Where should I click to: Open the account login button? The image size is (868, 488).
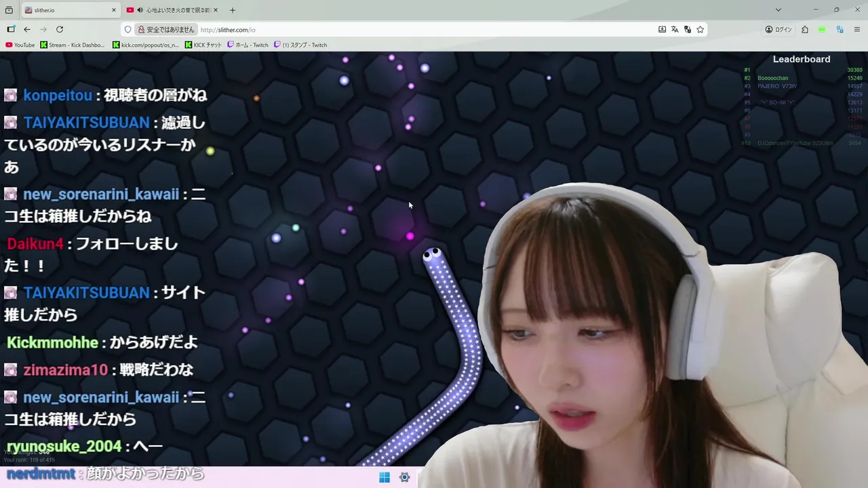pos(778,29)
